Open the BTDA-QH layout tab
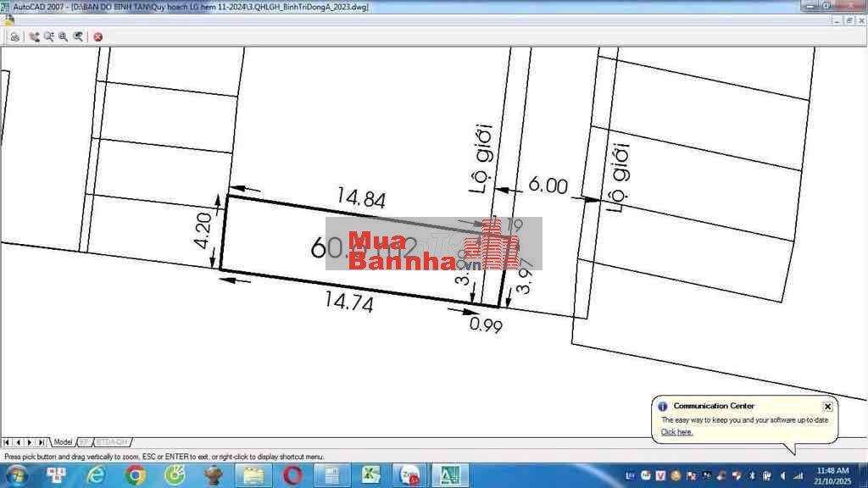Viewport: 868px width, 488px height. click(112, 442)
